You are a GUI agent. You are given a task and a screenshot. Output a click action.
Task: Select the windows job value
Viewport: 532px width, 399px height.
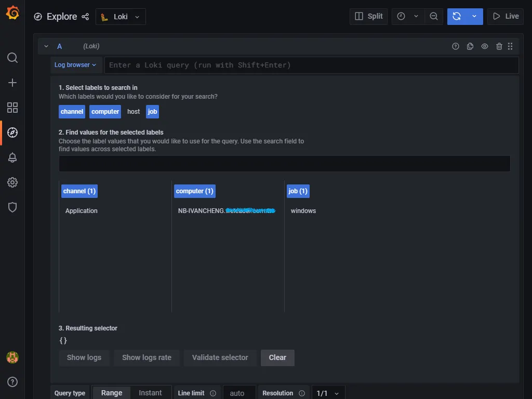[303, 211]
